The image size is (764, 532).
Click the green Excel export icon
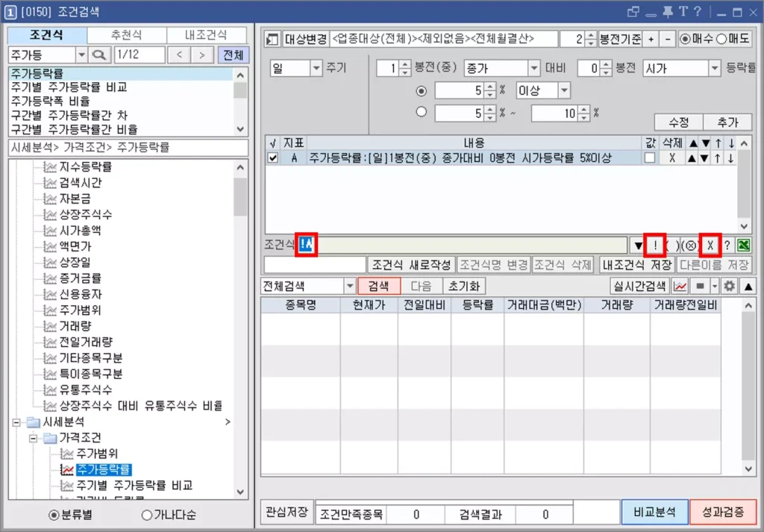pyautogui.click(x=744, y=245)
